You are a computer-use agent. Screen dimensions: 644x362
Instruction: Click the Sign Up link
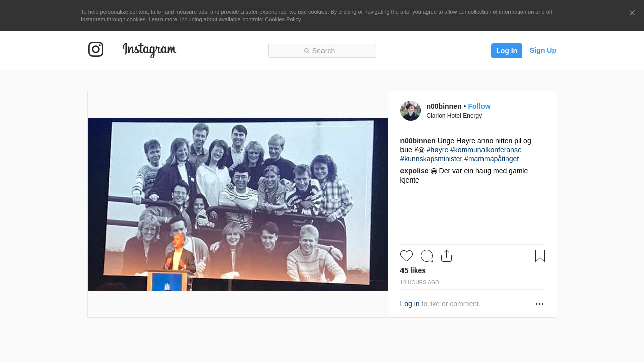543,50
